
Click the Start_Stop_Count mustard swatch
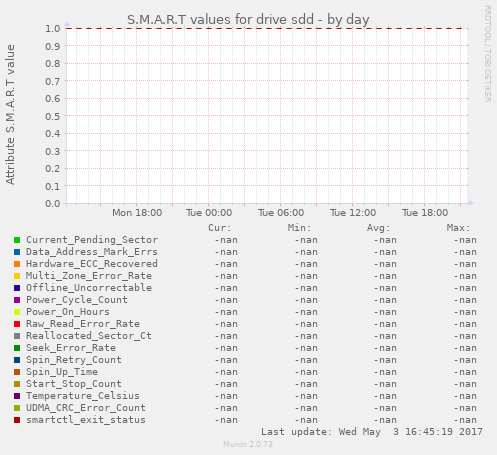coord(17,384)
